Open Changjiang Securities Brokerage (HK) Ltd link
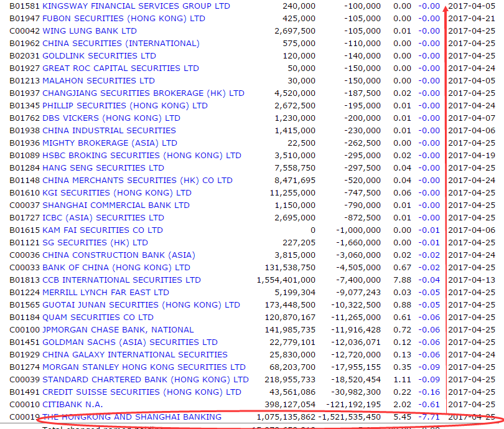 pyautogui.click(x=143, y=93)
